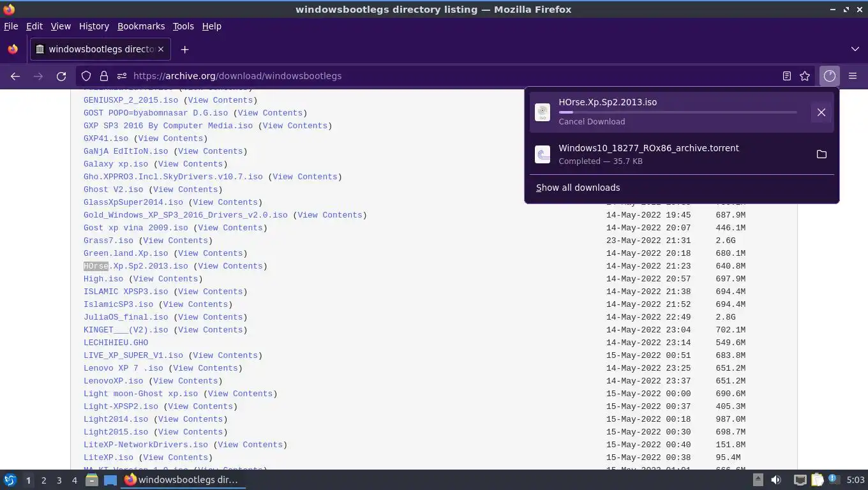Open the Bookmarks menu
Screen dimensions: 868x490
pos(141,26)
